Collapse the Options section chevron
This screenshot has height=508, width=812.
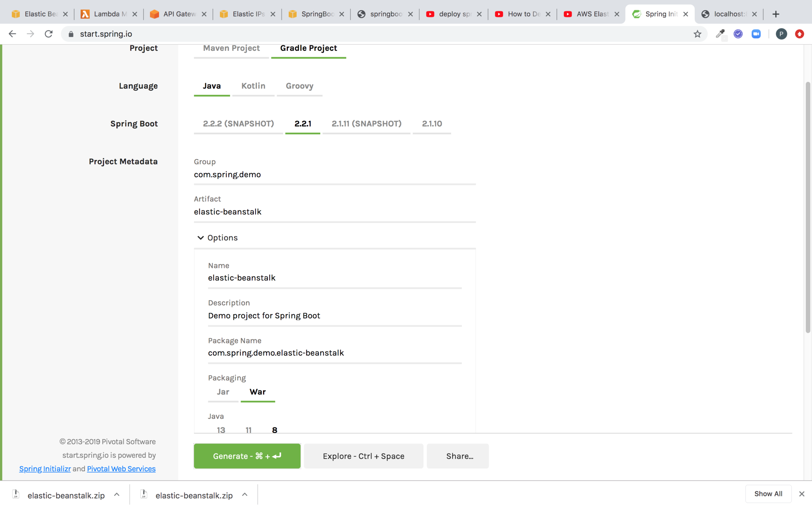[200, 238]
